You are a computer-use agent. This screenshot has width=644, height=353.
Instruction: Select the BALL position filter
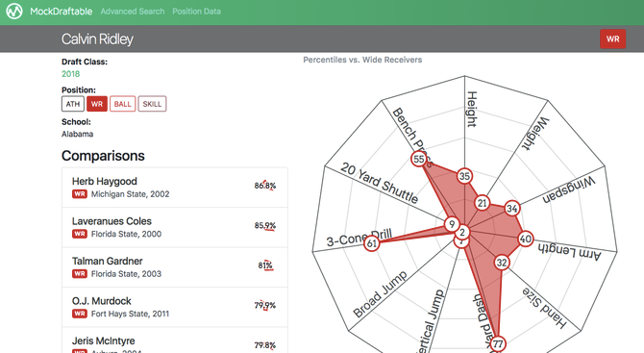[x=122, y=104]
